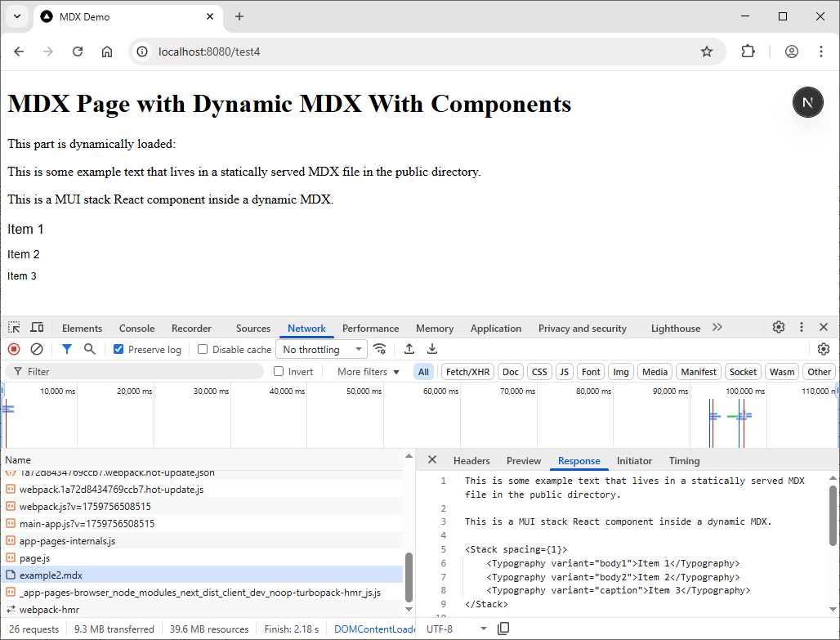Uncheck the Preserve log checkbox
Screen dimensions: 840x640
(x=119, y=350)
